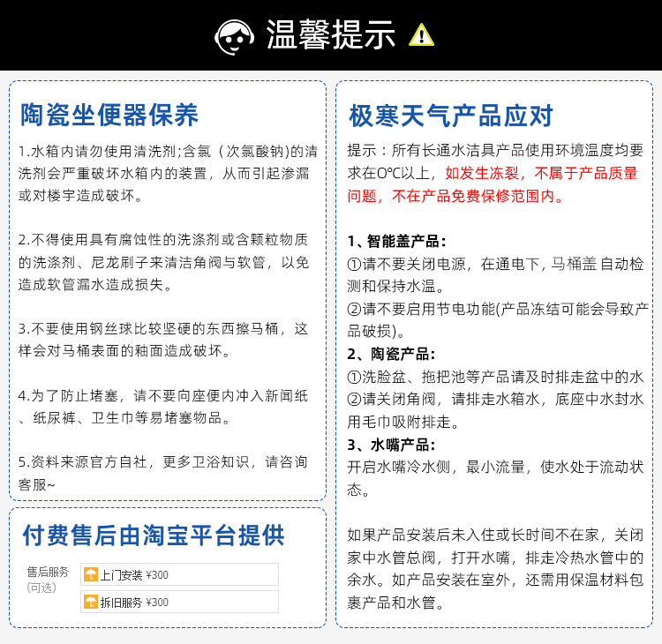The height and width of the screenshot is (644, 662).
Task: Select the 上门安装 ¥300 service option
Action: click(x=179, y=575)
